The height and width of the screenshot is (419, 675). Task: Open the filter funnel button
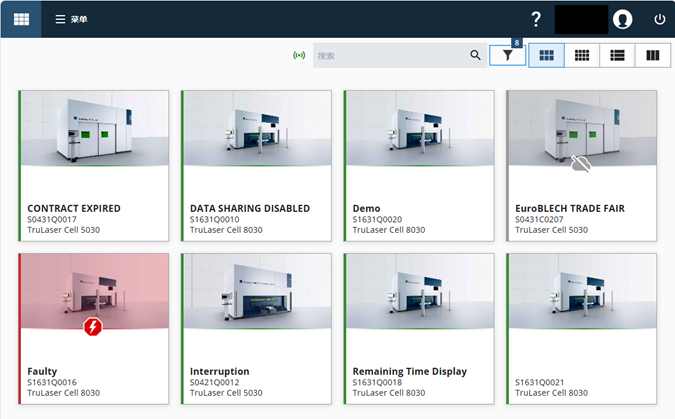508,56
